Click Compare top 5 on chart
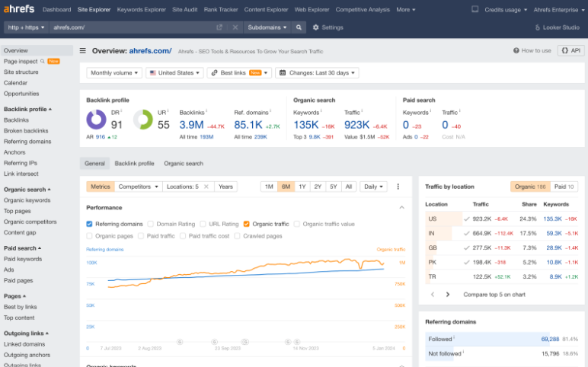The height and width of the screenshot is (367, 588). pos(494,295)
